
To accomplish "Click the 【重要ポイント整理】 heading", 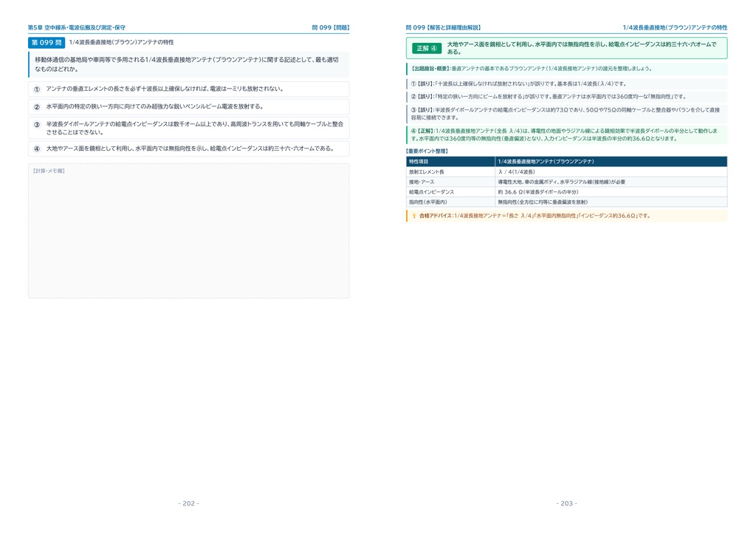I will pos(427,151).
